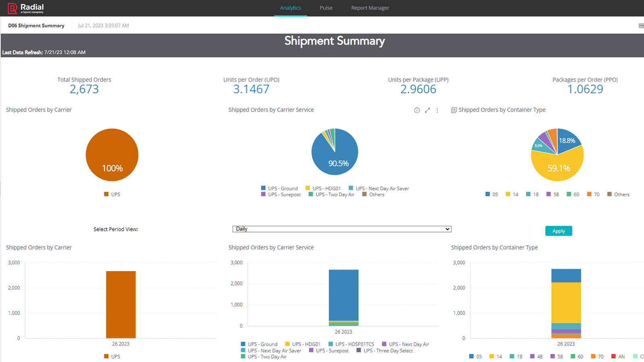The width and height of the screenshot is (644, 362).
Task: Open the Report Manager tab
Action: coord(370,8)
